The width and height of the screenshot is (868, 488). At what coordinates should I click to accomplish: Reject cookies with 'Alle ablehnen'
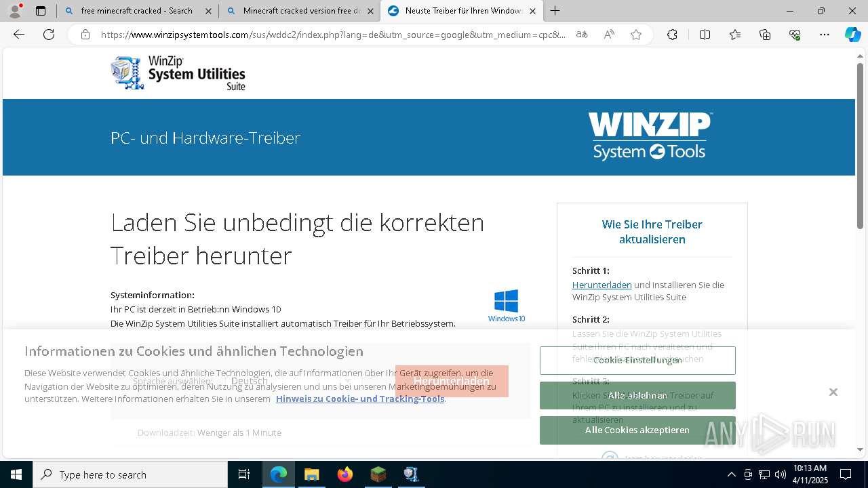637,395
